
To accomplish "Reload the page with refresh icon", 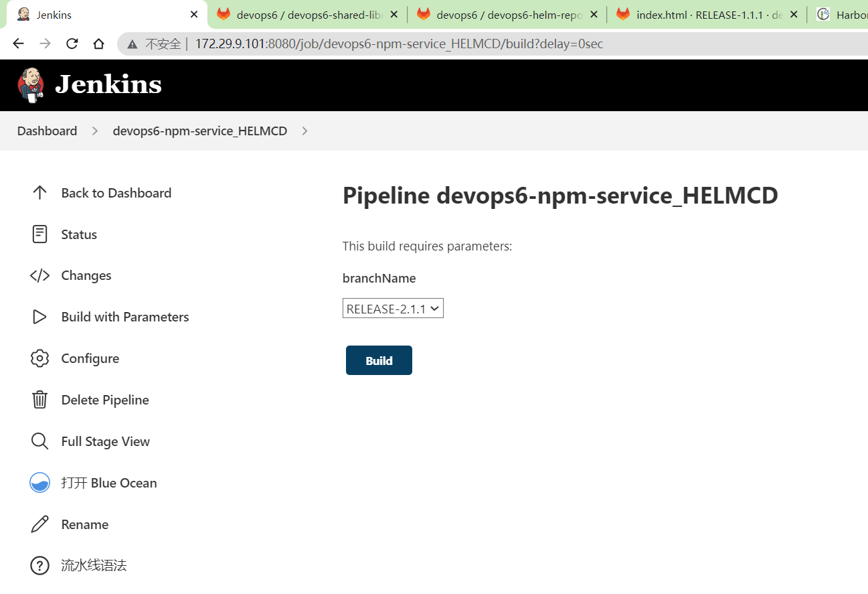I will click(x=72, y=44).
